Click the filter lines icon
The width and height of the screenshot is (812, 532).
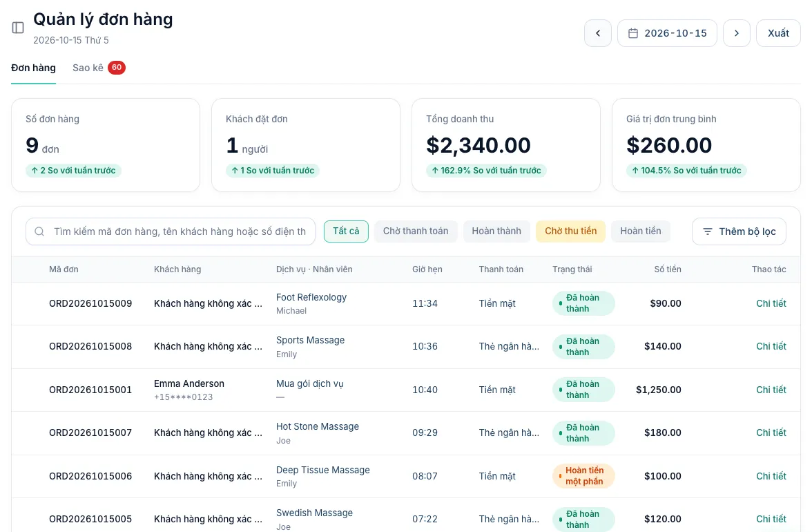coord(707,231)
